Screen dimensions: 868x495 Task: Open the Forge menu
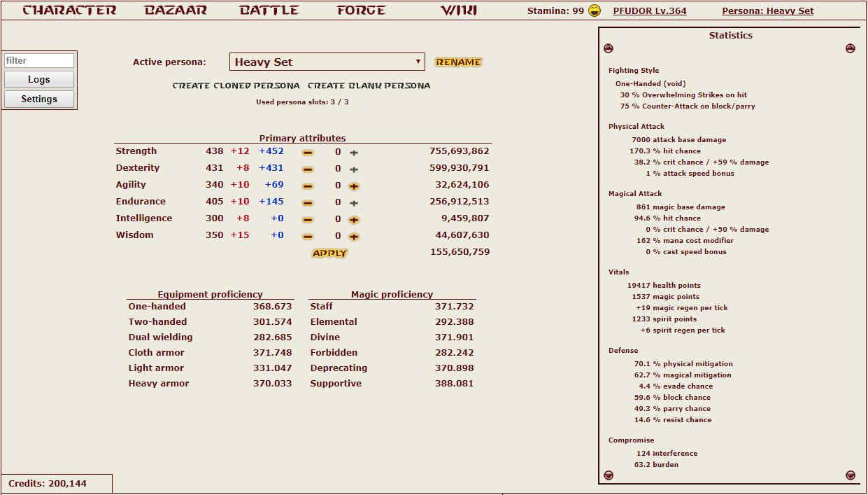click(x=361, y=11)
